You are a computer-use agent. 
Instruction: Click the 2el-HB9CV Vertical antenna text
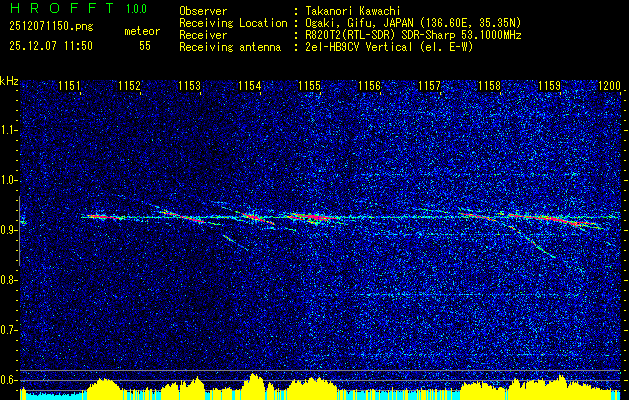click(x=389, y=47)
